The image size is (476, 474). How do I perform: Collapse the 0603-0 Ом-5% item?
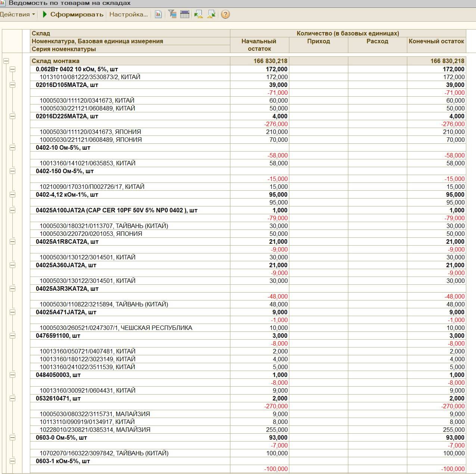click(13, 437)
